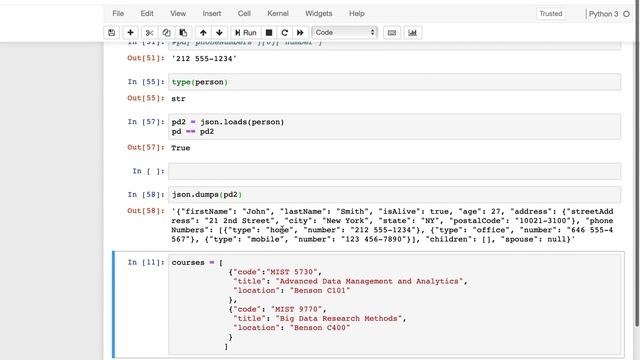Open the command palette keyboard icon

pyautogui.click(x=392, y=33)
